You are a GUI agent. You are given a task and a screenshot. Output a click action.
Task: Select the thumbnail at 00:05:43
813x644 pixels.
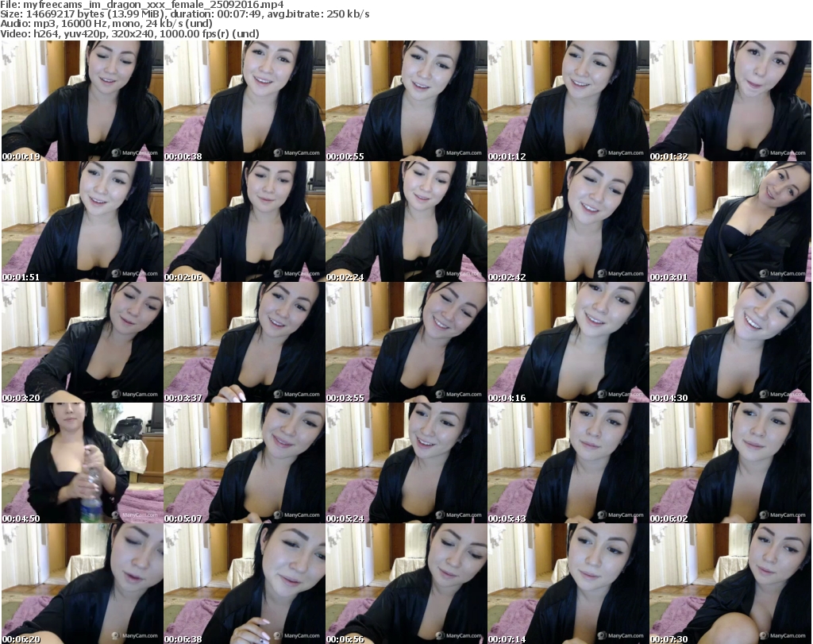pyautogui.click(x=568, y=463)
